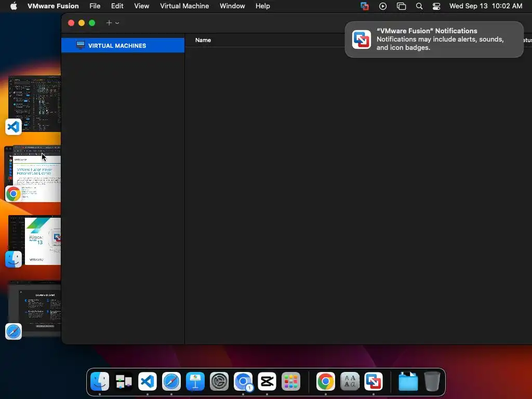Image resolution: width=532 pixels, height=399 pixels.
Task: Expand the dropdown chevron next to plus button
Action: click(x=117, y=23)
